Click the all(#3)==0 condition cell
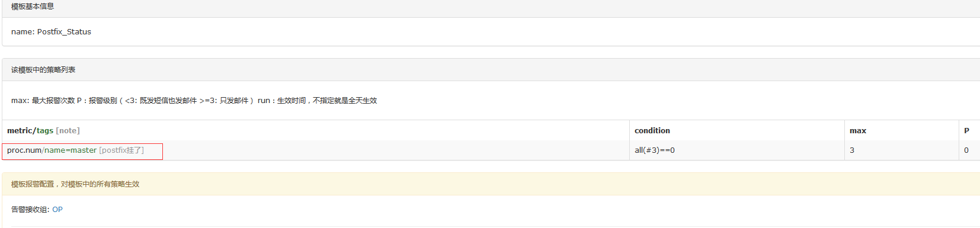Screen dimensions: 980x228 click(x=736, y=150)
